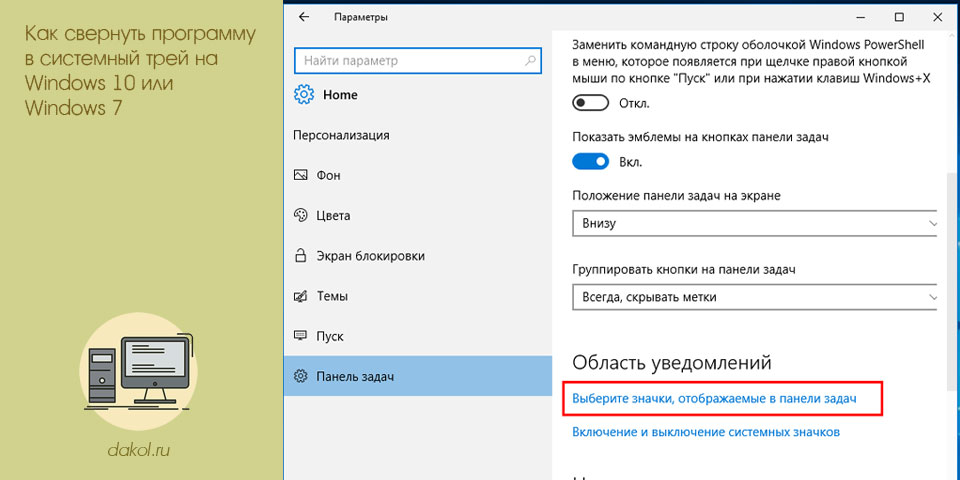This screenshot has height=480, width=960.
Task: Open link Включение и выключение системных значков
Action: point(706,432)
